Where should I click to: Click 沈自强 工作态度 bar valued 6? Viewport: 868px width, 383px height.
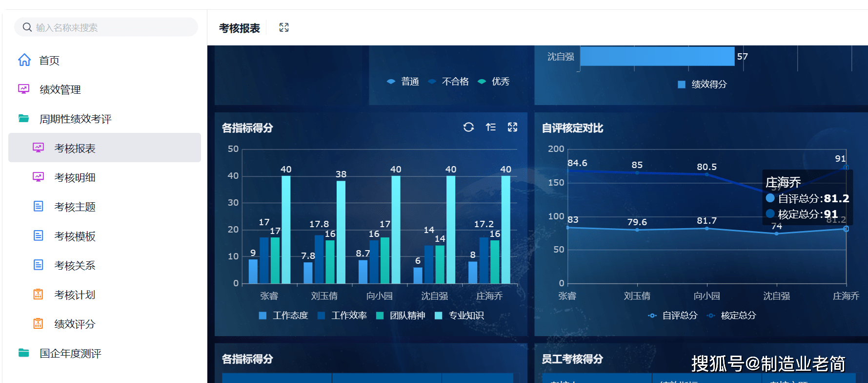[x=418, y=276]
